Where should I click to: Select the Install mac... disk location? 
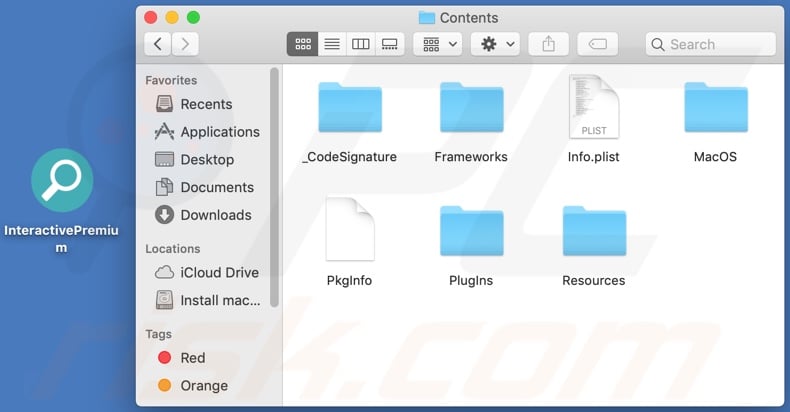(x=207, y=300)
